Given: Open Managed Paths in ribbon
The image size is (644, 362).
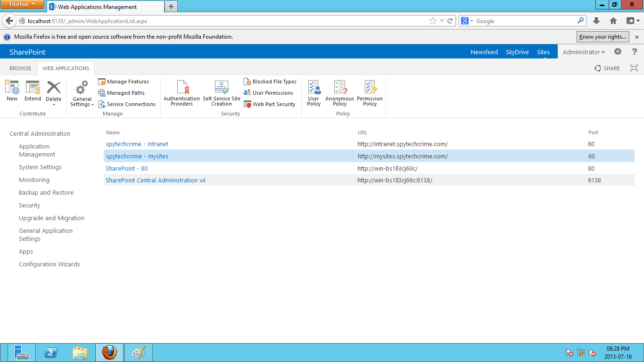Looking at the screenshot, I should (x=122, y=93).
